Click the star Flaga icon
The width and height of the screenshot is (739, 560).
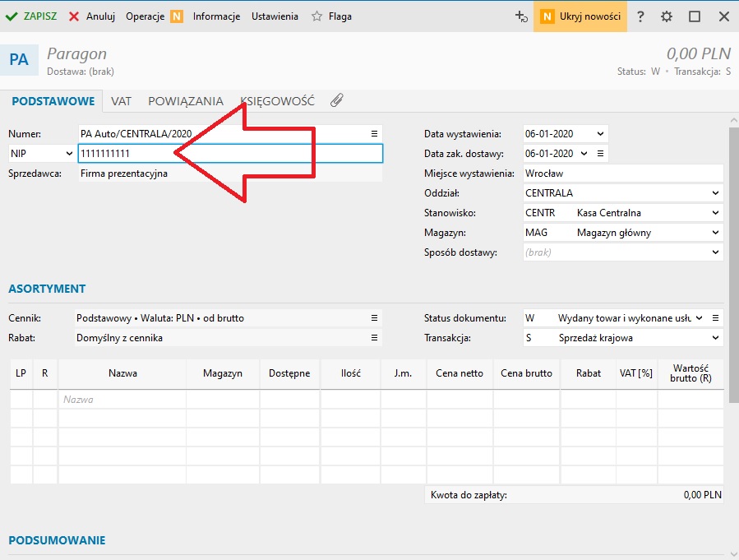(x=316, y=16)
